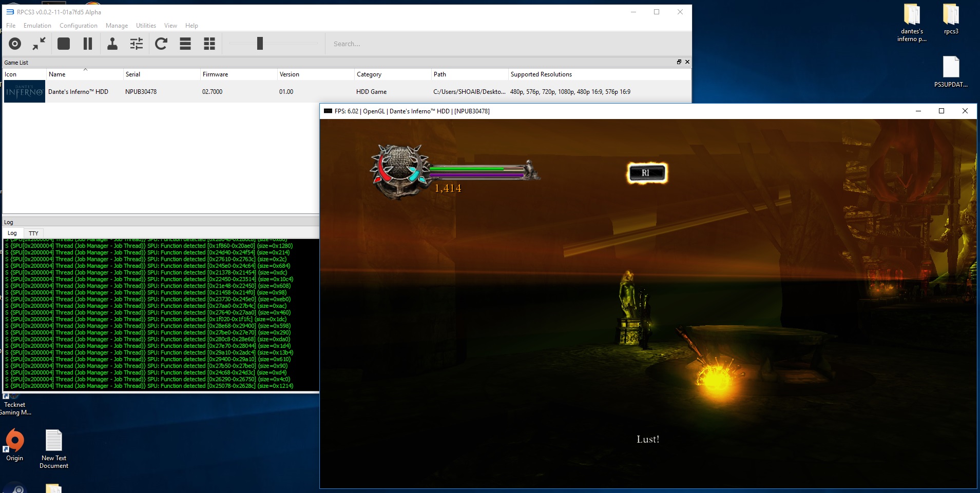This screenshot has width=980, height=493.
Task: Type in the Search field
Action: click(x=411, y=44)
